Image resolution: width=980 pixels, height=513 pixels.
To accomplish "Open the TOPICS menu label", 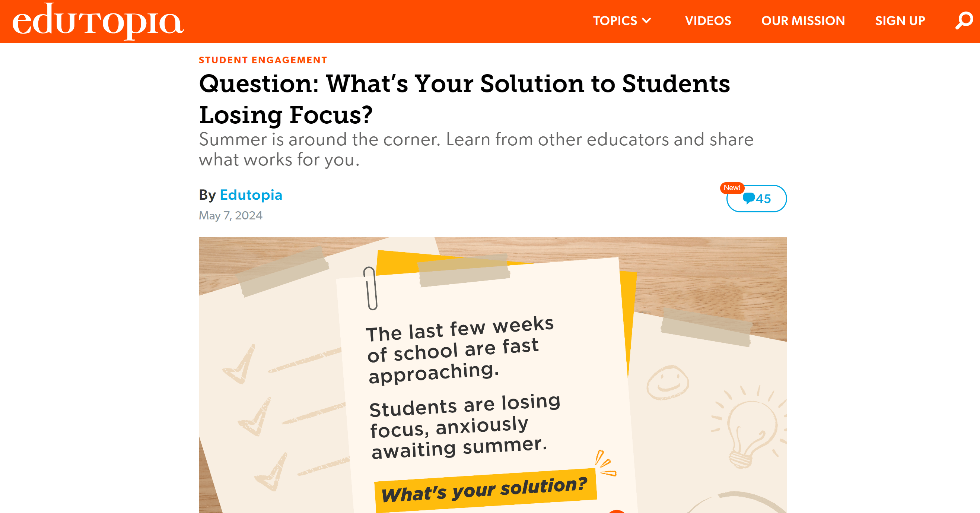I will click(615, 21).
